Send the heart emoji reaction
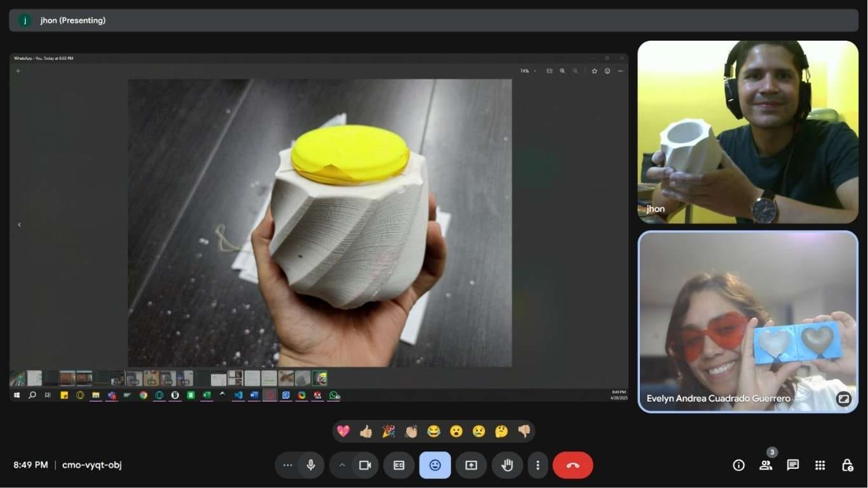The image size is (868, 488). [343, 431]
